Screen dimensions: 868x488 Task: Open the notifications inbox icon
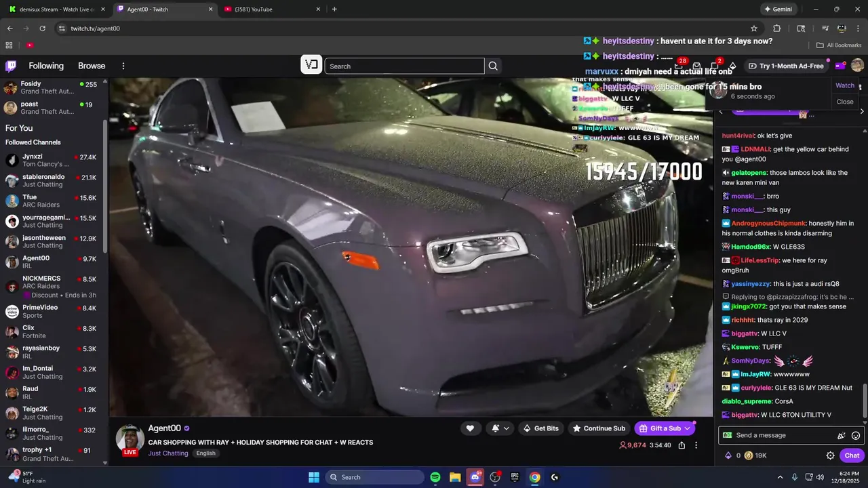[x=696, y=66]
